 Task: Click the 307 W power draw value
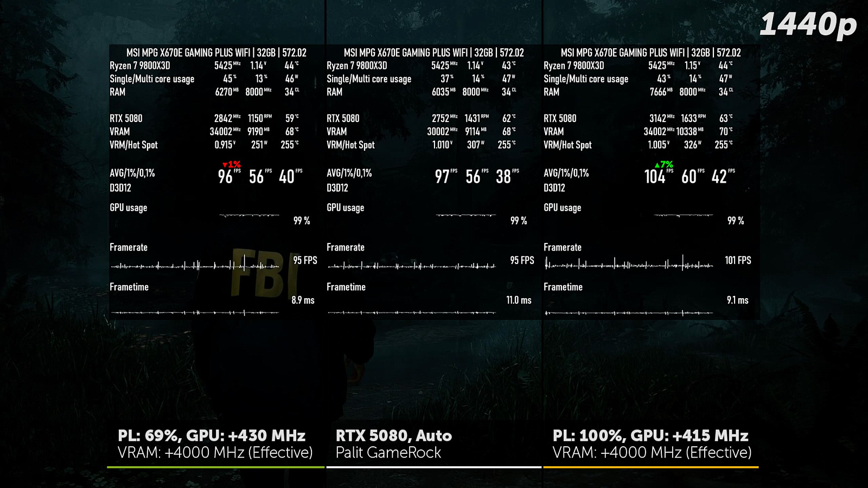(476, 145)
